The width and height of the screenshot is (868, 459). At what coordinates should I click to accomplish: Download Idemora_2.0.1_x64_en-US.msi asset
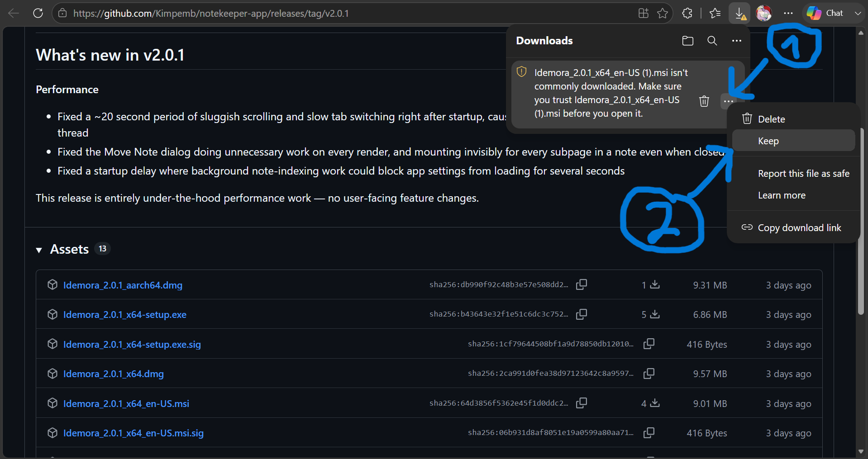[126, 403]
